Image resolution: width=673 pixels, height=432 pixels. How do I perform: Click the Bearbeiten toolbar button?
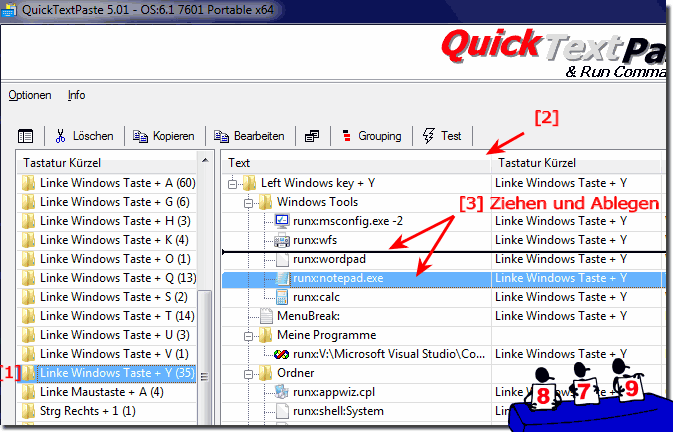[249, 136]
